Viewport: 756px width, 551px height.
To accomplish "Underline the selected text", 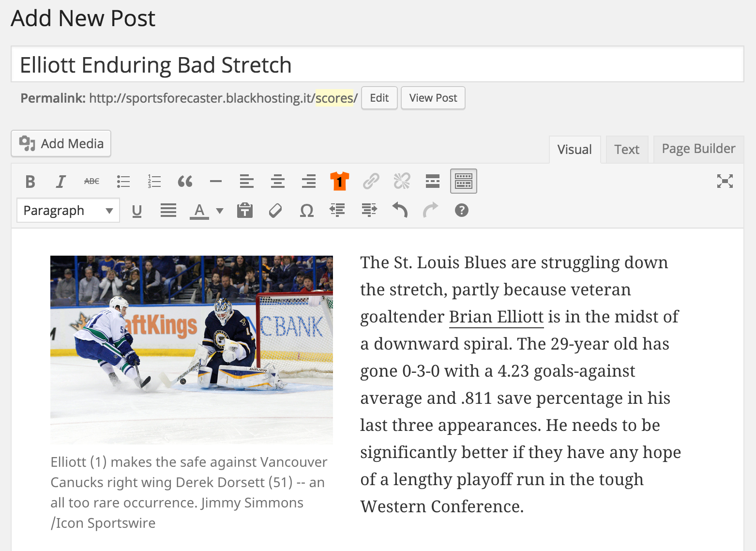I will coord(137,211).
